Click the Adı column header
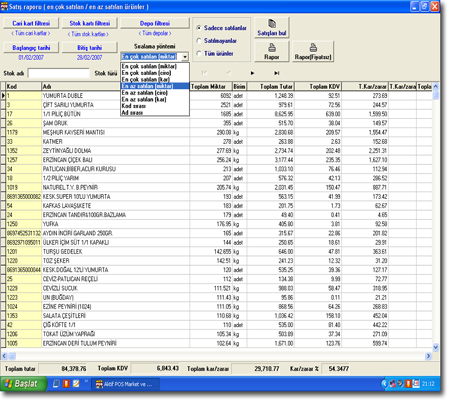This screenshot has height=400, width=450. pyautogui.click(x=115, y=86)
